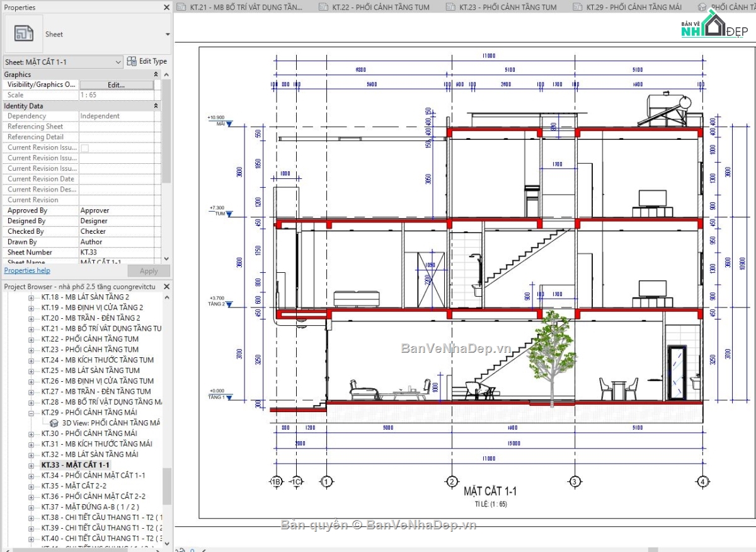This screenshot has height=552, width=756.
Task: Expand the KT.35 - MẶT CẮT 2-2 node
Action: (x=31, y=486)
